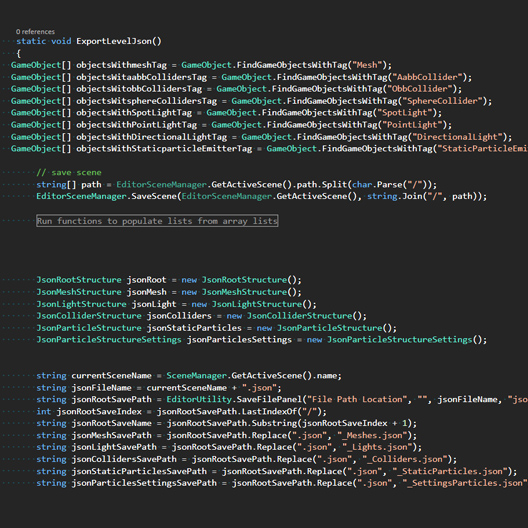This screenshot has height=528, width=528.
Task: Click the jsonCollidersSavePath variable
Action: (x=124, y=459)
